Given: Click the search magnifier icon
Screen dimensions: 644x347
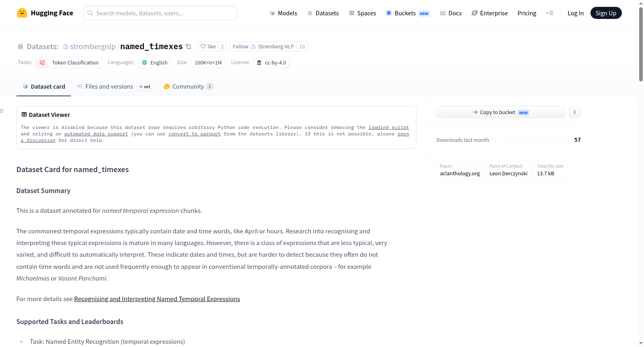Looking at the screenshot, I should pos(90,13).
